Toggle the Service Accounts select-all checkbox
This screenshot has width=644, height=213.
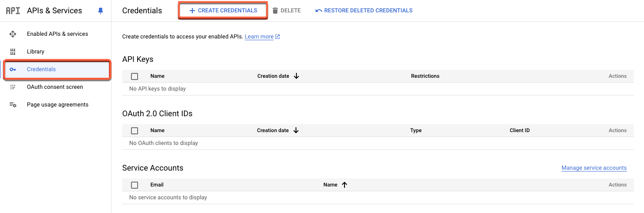click(x=135, y=185)
